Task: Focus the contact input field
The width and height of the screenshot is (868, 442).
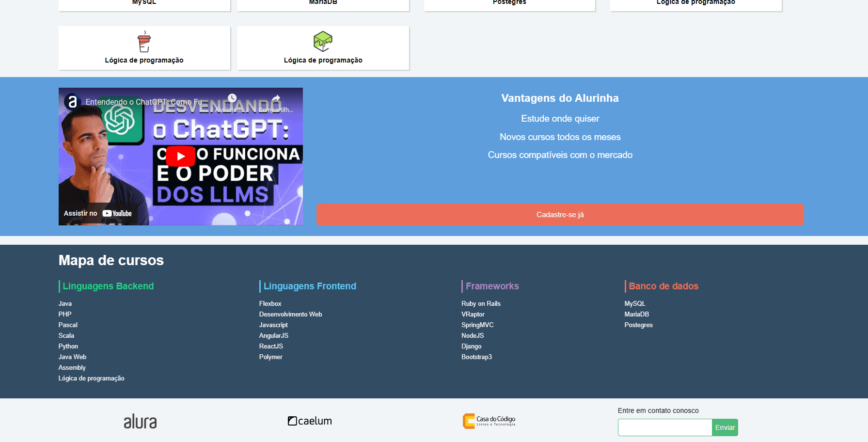Action: click(x=665, y=427)
